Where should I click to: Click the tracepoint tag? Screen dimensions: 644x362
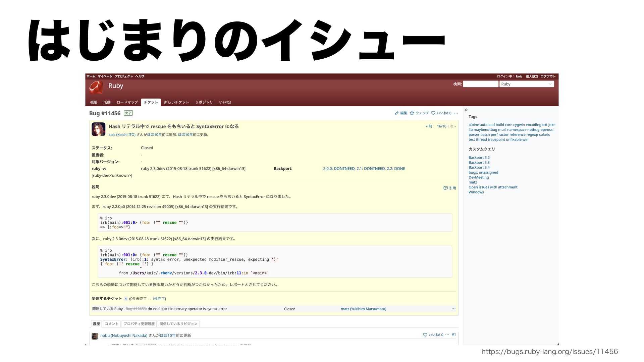pos(496,140)
